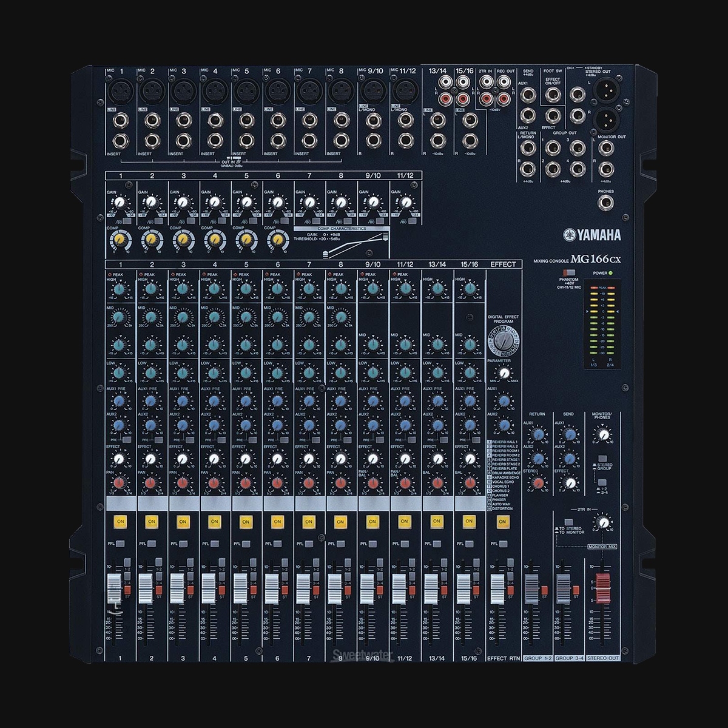Click 'DISTORTION' in the effects list
The height and width of the screenshot is (728, 728).
tap(501, 508)
